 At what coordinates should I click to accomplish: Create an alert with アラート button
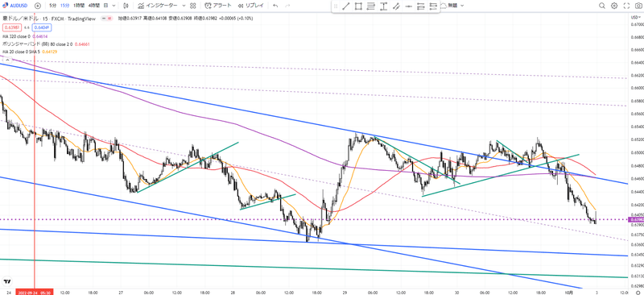point(217,6)
